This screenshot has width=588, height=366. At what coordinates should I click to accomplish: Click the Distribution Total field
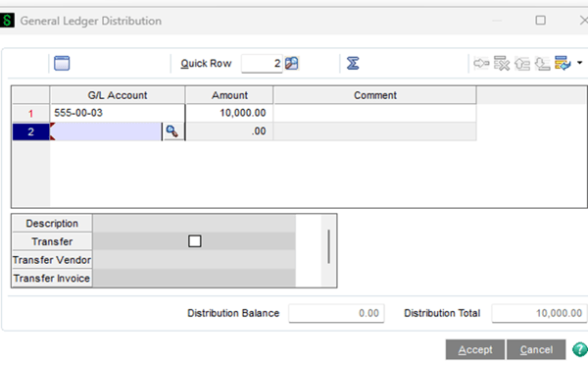540,313
